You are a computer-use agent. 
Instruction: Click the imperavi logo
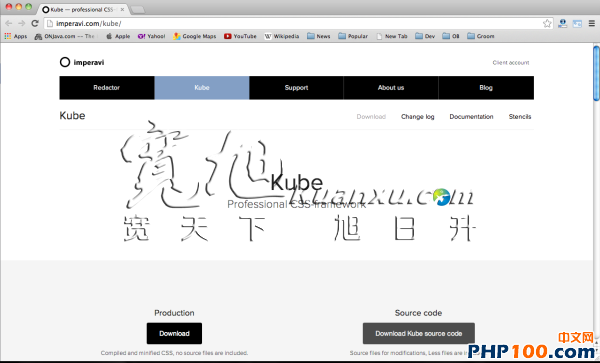coord(82,62)
